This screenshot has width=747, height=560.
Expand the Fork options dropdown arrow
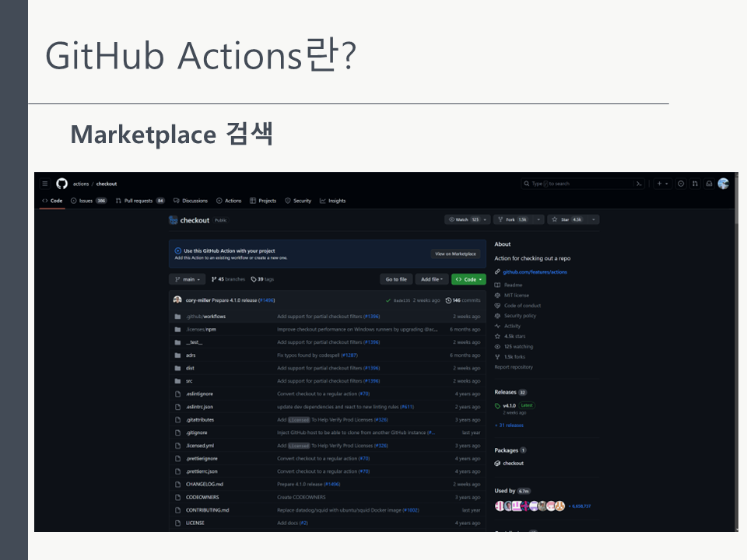pos(538,219)
